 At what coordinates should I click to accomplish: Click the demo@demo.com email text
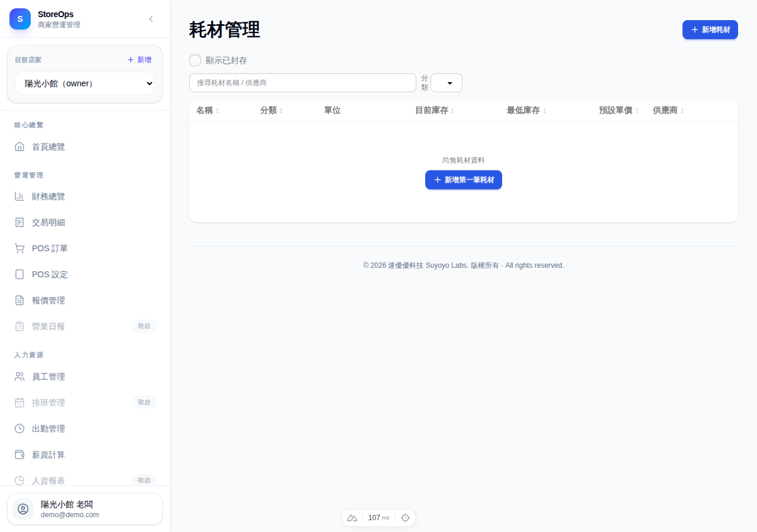(70, 515)
